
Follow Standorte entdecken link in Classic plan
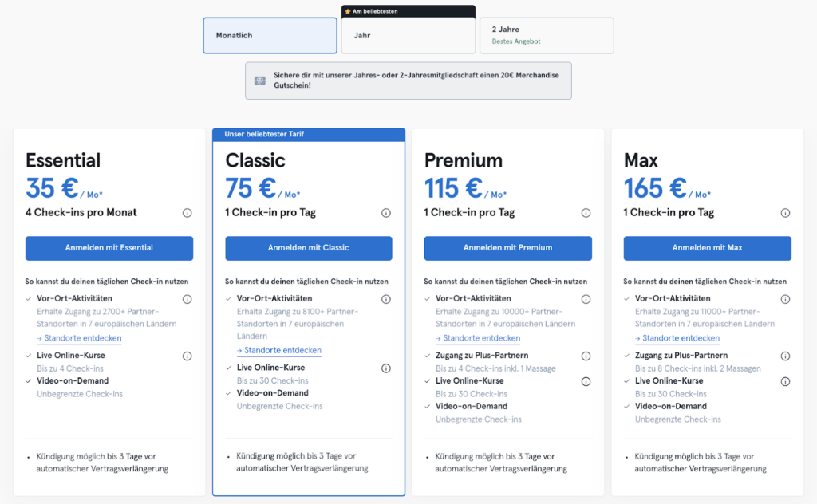pyautogui.click(x=278, y=351)
